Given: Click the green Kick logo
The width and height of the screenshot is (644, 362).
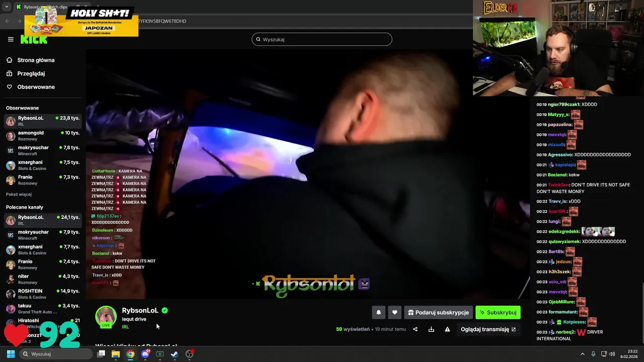Looking at the screenshot, I should pyautogui.click(x=34, y=40).
